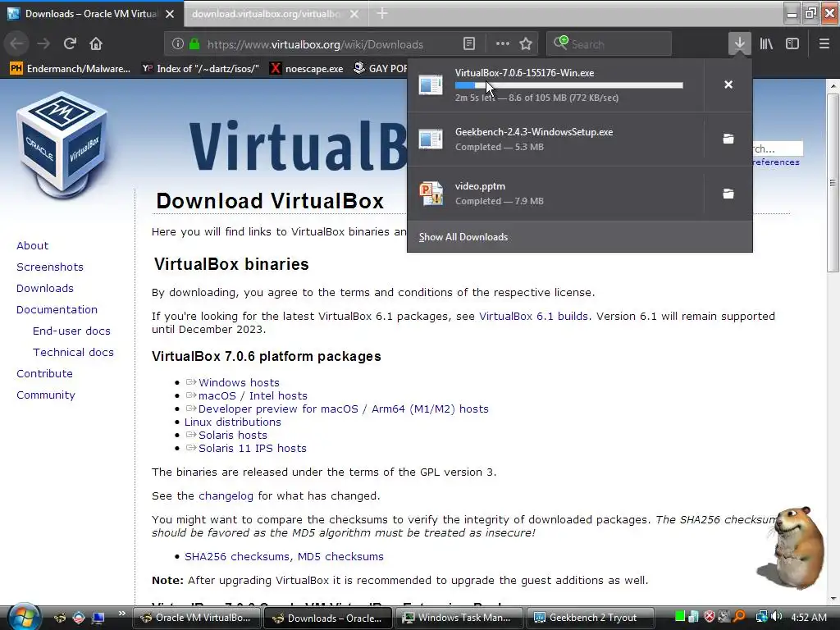Click the green padlock security icon
The image size is (840, 630).
click(x=194, y=44)
